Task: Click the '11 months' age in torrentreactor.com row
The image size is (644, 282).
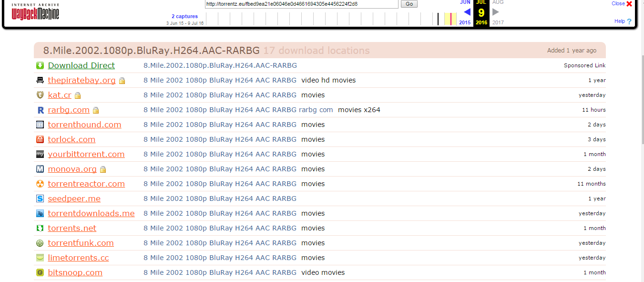Action: pyautogui.click(x=592, y=184)
